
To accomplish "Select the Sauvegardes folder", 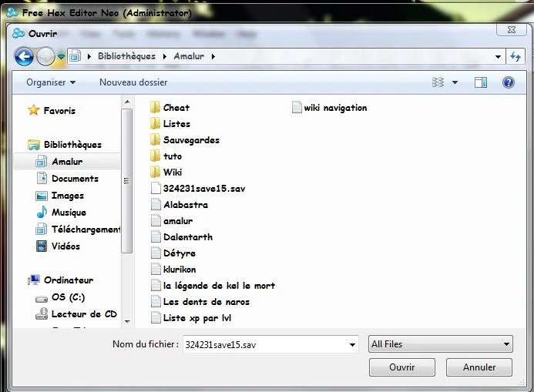I will click(x=185, y=140).
